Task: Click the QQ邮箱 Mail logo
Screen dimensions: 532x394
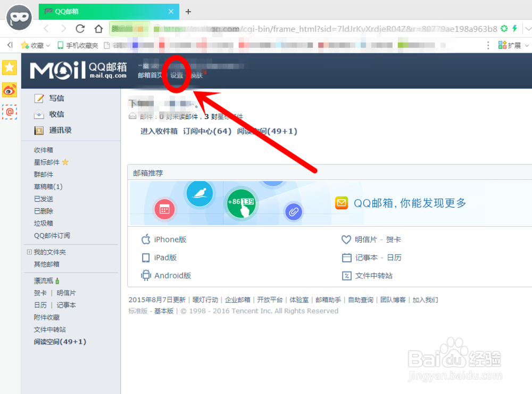Action: [x=78, y=70]
